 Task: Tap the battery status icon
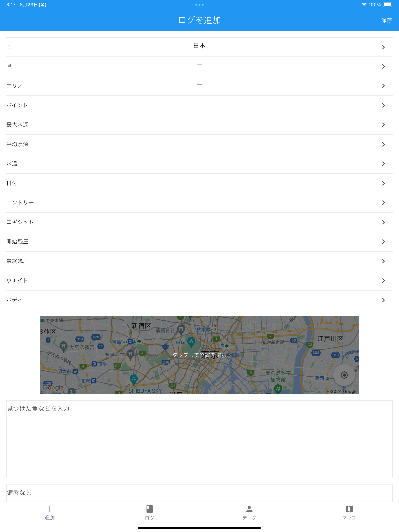pos(388,4)
